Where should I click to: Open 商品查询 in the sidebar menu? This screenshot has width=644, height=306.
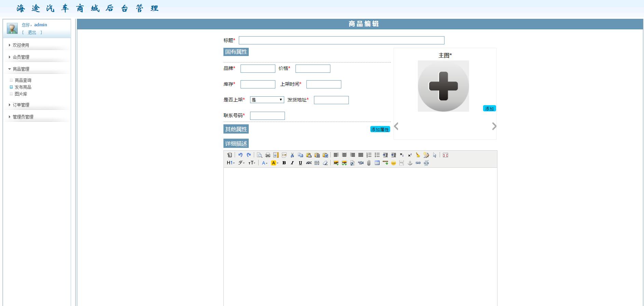(x=23, y=80)
